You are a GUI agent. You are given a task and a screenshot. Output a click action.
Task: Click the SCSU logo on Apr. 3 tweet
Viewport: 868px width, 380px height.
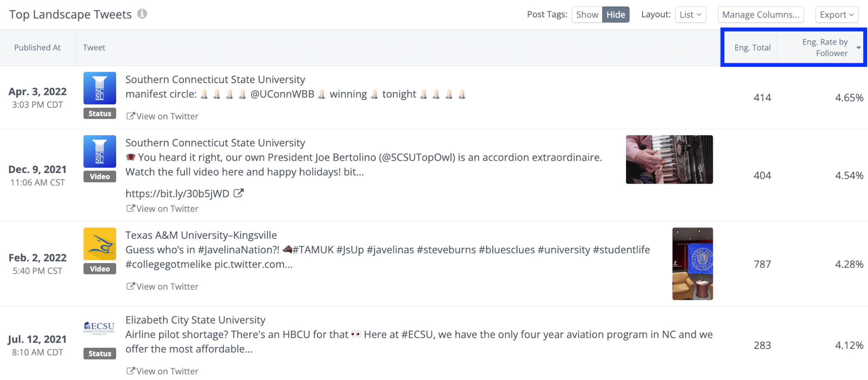click(x=100, y=88)
